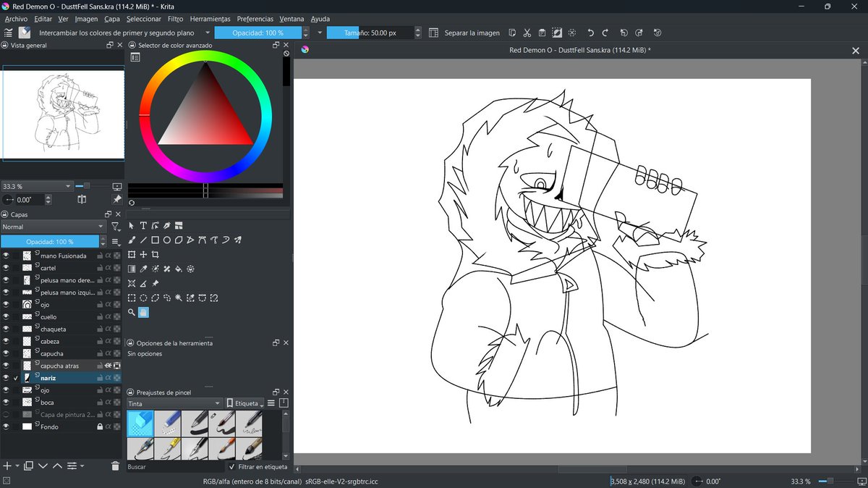Select the Pan hand tool
868x488 pixels.
pos(143,312)
